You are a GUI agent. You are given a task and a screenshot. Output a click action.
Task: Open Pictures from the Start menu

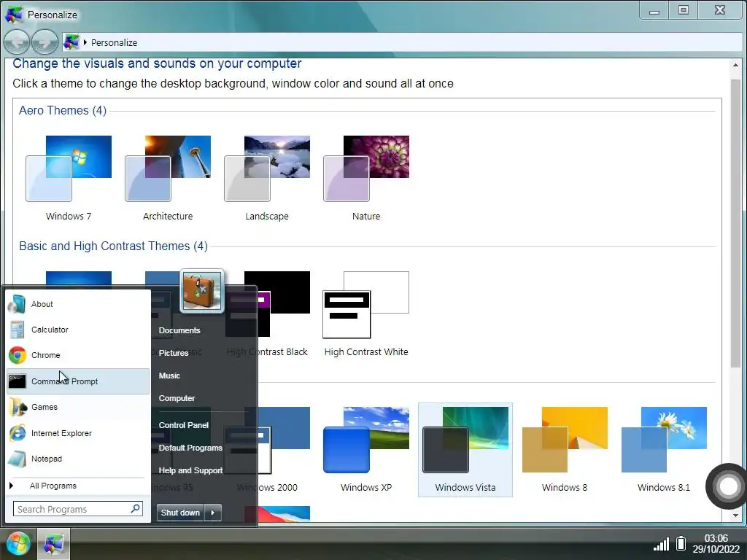pos(174,353)
